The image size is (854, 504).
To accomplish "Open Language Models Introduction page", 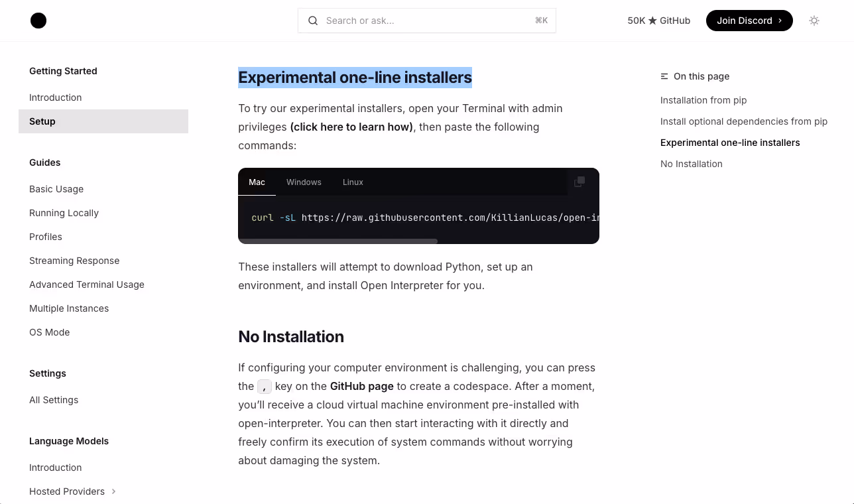I will point(56,468).
